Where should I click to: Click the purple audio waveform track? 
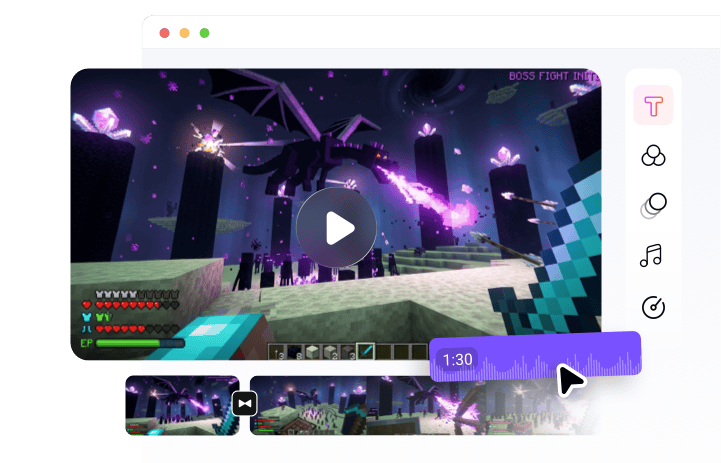[535, 357]
